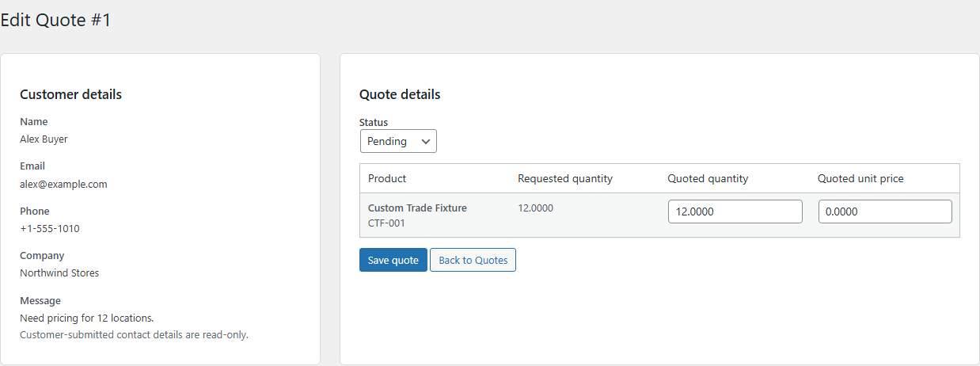This screenshot has width=980, height=366.
Task: Click the Quoted unit price column header
Action: pos(860,178)
